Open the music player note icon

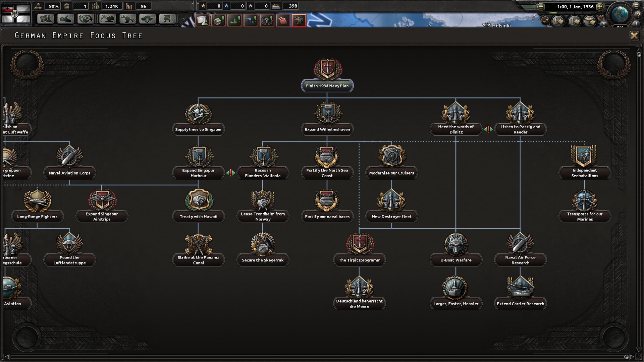[545, 21]
